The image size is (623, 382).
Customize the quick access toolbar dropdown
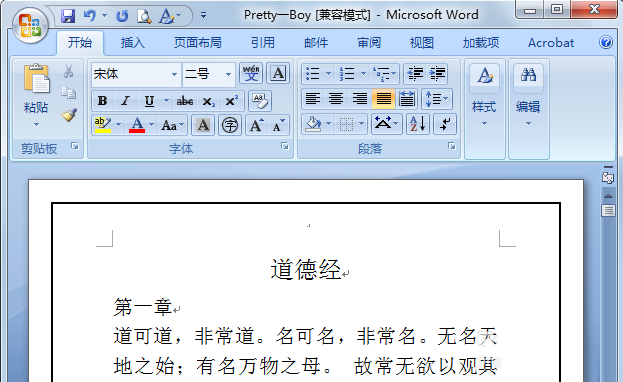(x=203, y=16)
